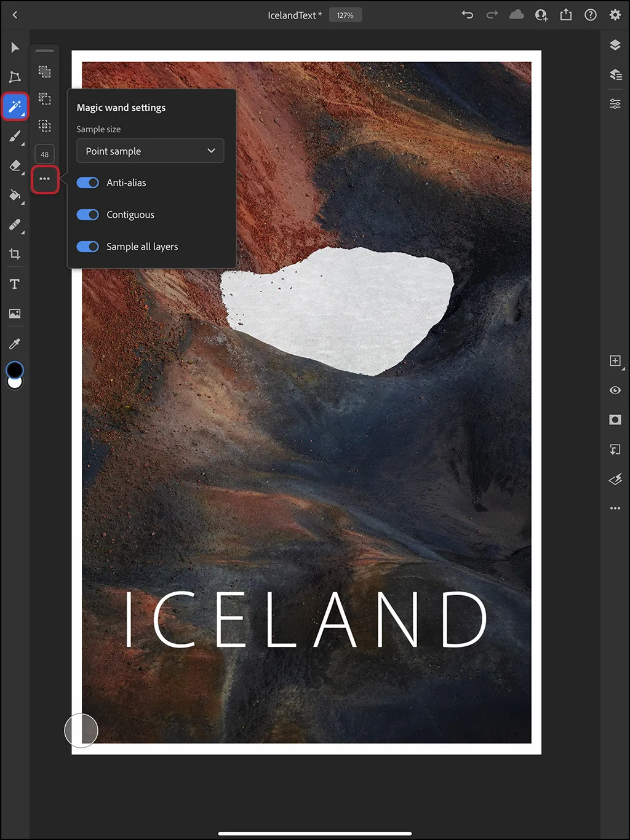
Task: Show the layer mask icon
Action: 615,419
